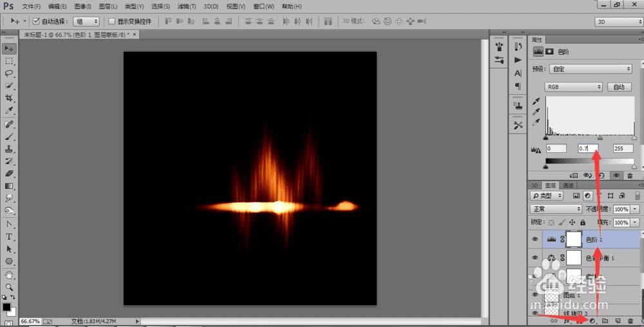Select the Spot Healing Brush tool
The image size is (644, 327).
pos(8,124)
